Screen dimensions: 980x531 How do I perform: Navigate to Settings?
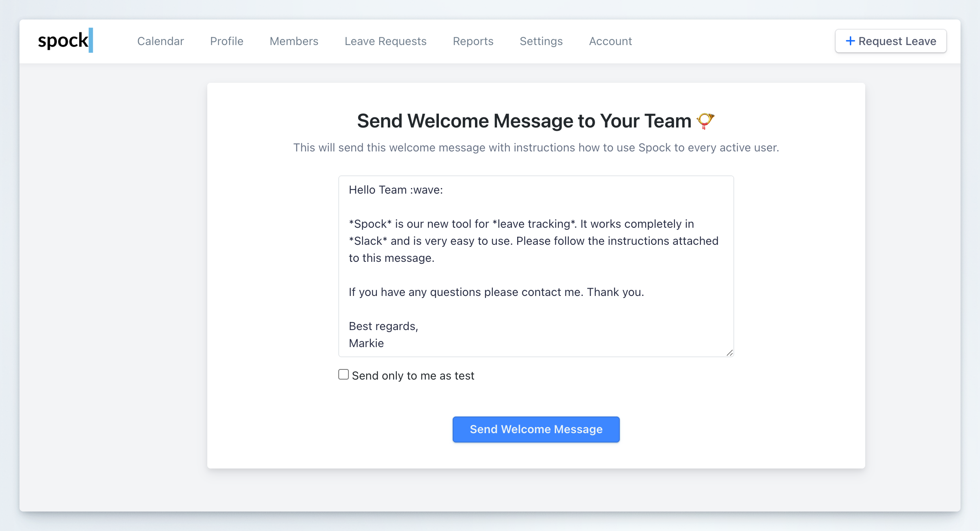pyautogui.click(x=541, y=41)
